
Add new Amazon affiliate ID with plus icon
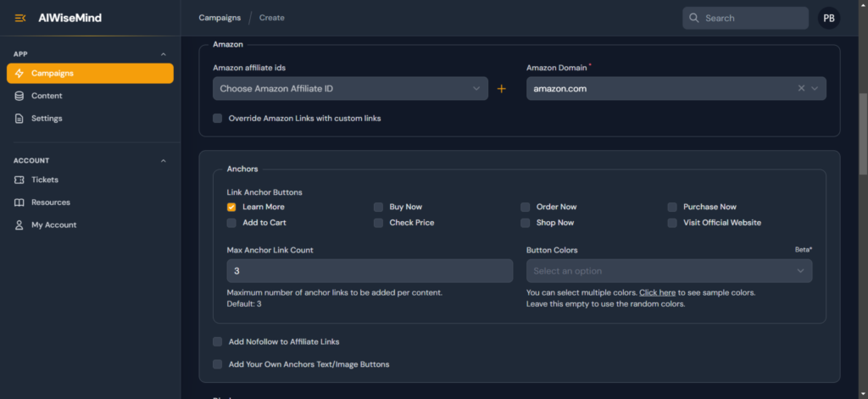pyautogui.click(x=502, y=89)
